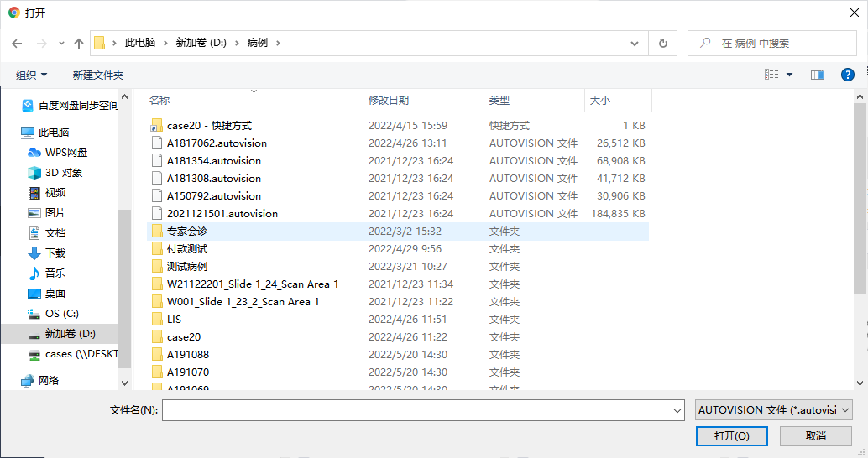This screenshot has height=458, width=868.
Task: Select file A1817062.autovision
Action: click(x=217, y=143)
